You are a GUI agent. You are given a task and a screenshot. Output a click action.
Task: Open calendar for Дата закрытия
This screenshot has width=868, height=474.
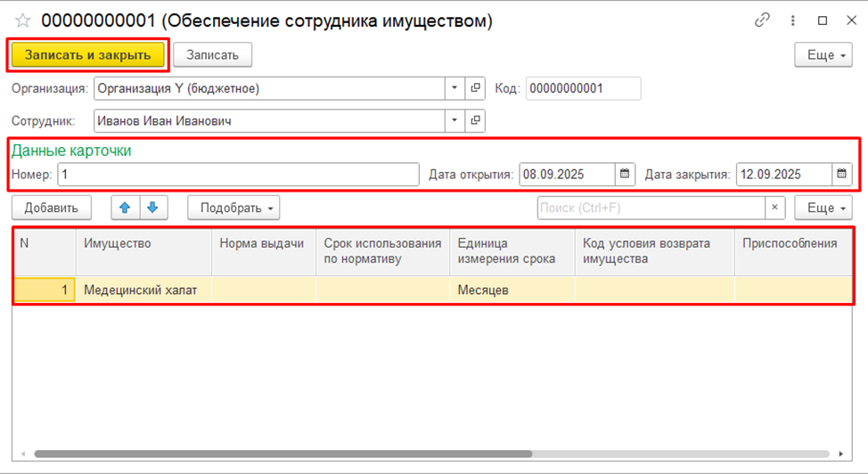841,174
